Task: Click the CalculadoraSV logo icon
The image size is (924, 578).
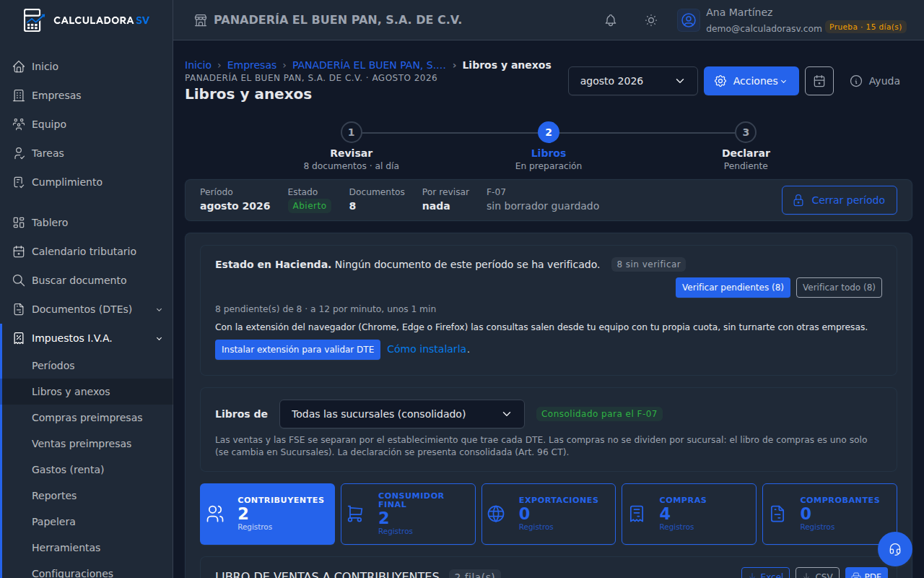Action: point(33,20)
